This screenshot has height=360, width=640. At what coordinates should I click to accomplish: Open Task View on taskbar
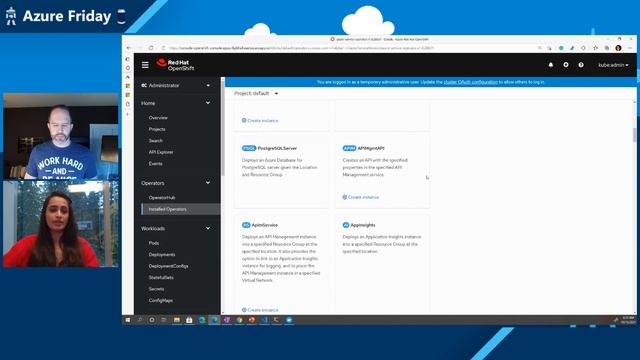tap(164, 320)
